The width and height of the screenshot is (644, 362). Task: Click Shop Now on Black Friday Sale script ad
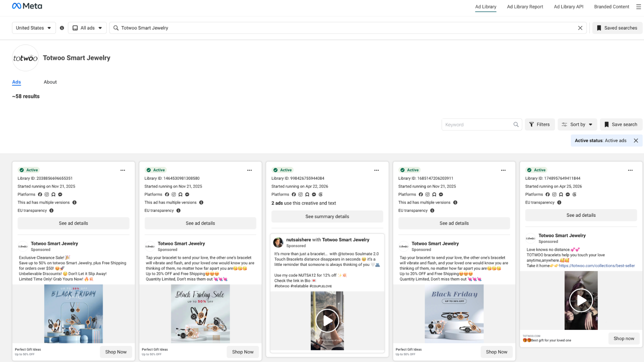(243, 352)
